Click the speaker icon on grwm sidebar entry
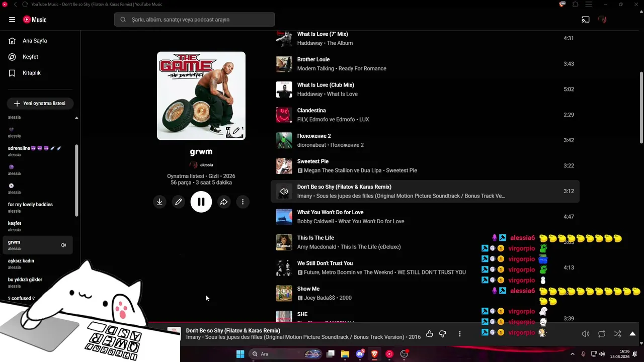The image size is (644, 362). click(x=63, y=245)
